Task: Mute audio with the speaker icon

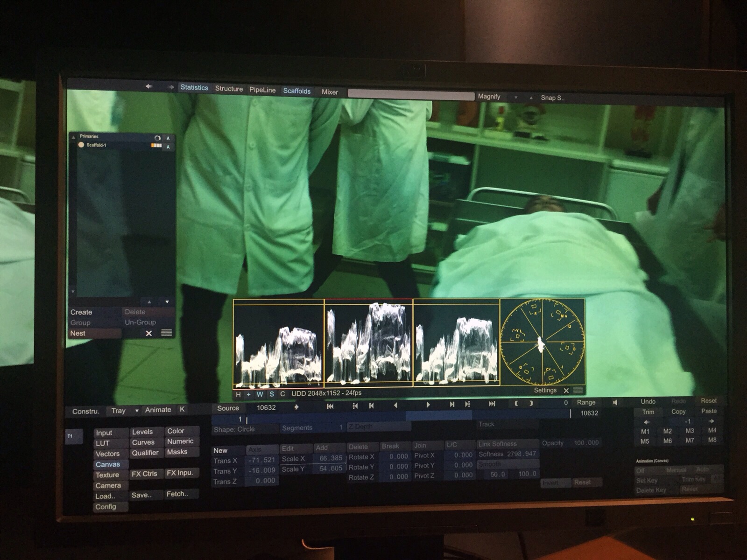Action: tap(615, 402)
